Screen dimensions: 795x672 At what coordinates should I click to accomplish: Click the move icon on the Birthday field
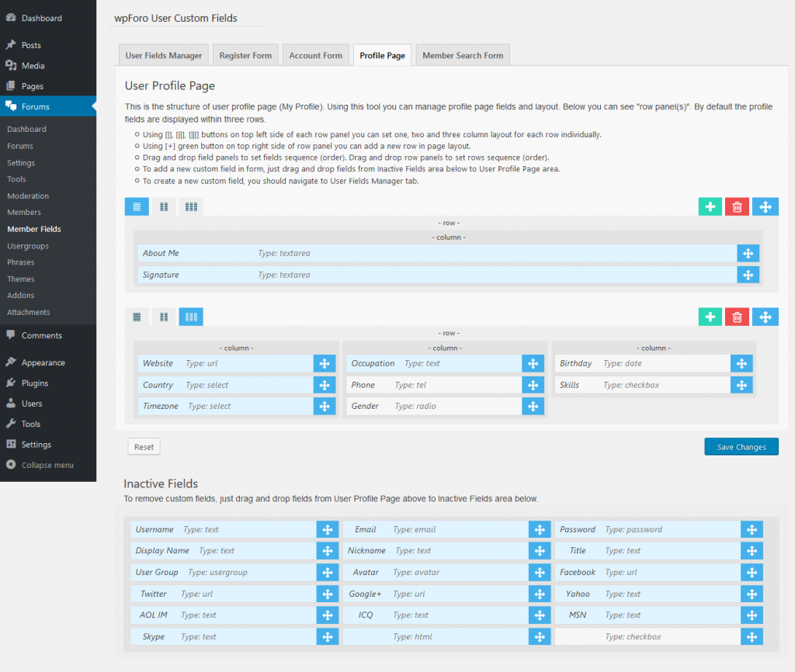coord(741,363)
